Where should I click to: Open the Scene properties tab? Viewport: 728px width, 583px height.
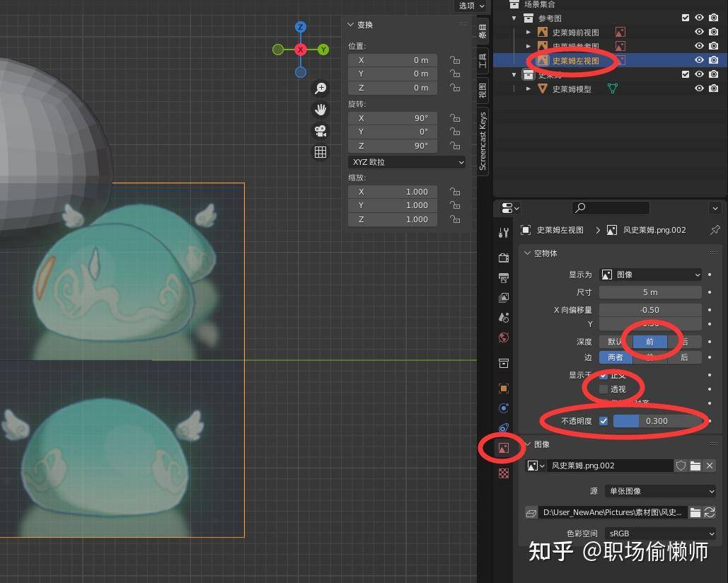[504, 318]
